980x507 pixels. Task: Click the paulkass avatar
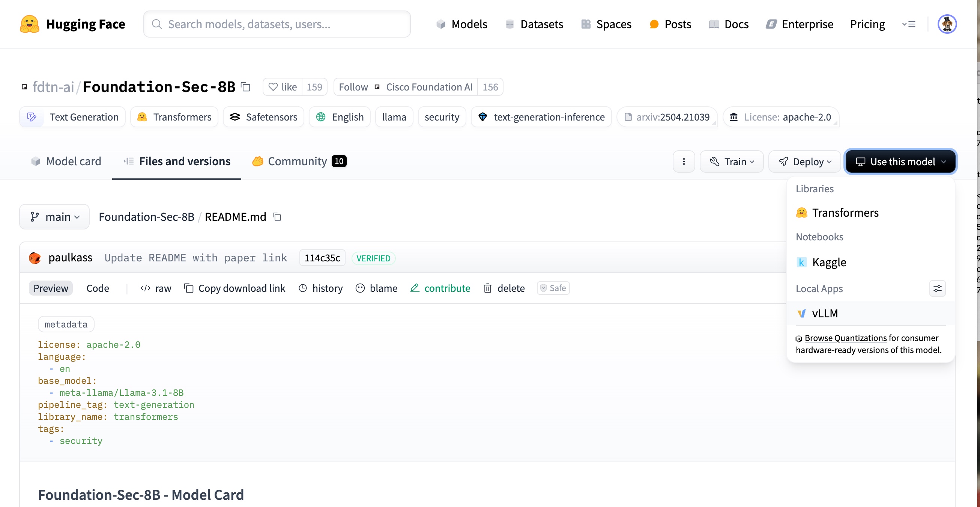click(35, 258)
